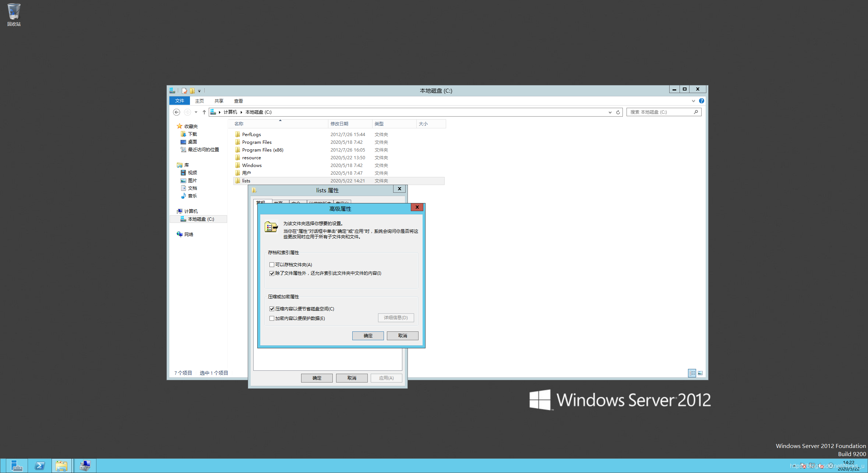This screenshot has height=473, width=868.
Task: Enable the archive folder checkbox
Action: tap(272, 264)
